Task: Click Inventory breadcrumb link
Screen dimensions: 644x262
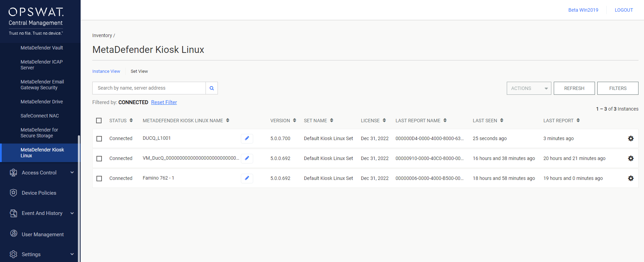Action: 102,35
